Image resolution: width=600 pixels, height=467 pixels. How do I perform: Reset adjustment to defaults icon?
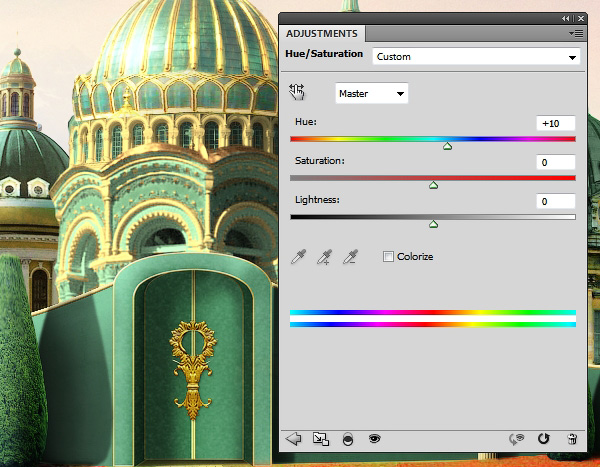coord(544,438)
